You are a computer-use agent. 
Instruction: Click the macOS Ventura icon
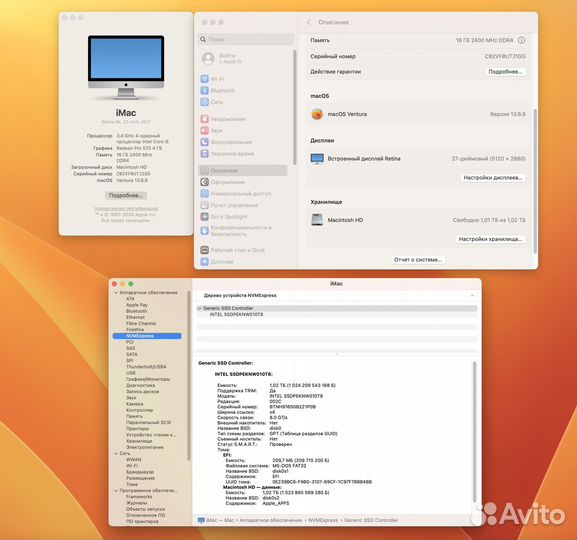[x=317, y=114]
